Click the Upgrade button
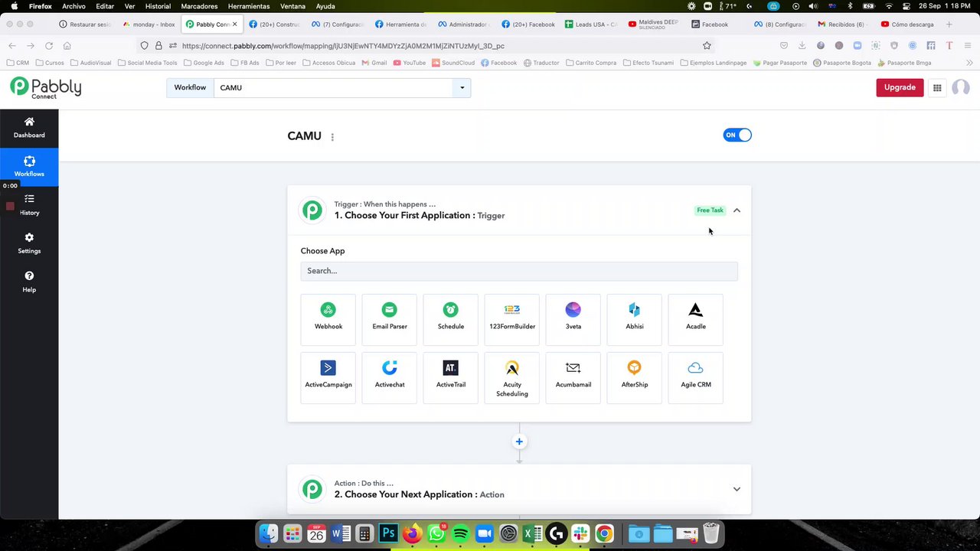This screenshot has height=551, width=980. (x=900, y=87)
